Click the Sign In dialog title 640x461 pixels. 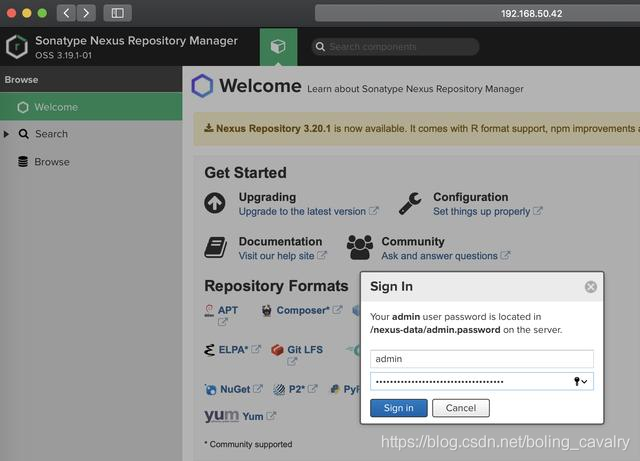pos(391,287)
